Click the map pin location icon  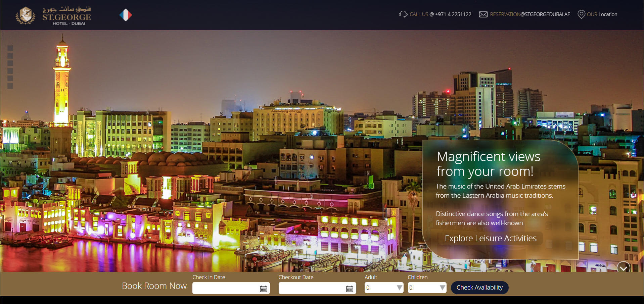[x=581, y=14]
